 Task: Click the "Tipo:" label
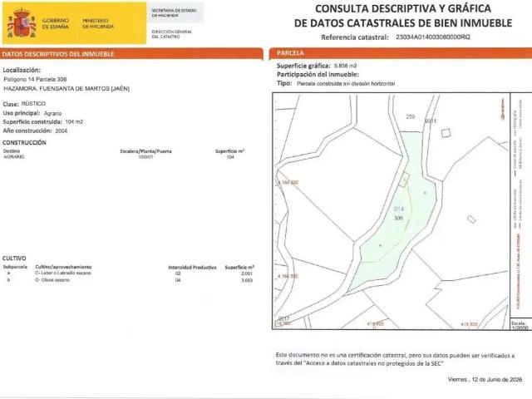point(284,83)
